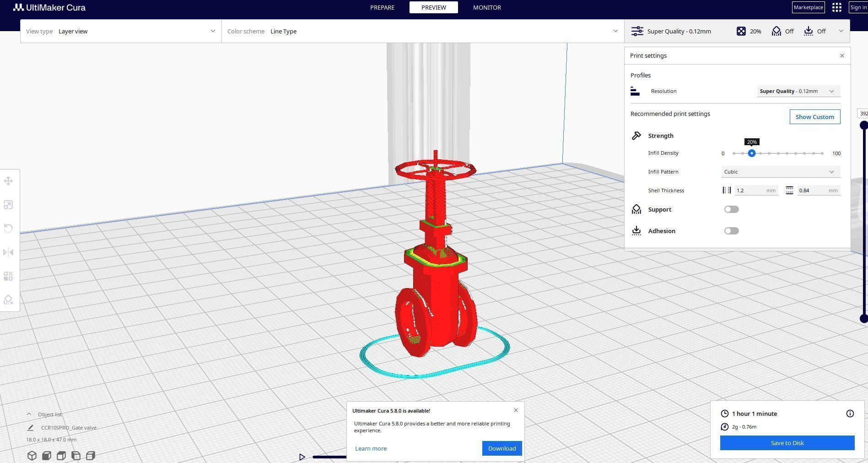This screenshot has height=463, width=868.
Task: Click the 18.0 x 18.0 x 47.0 mm dimensions
Action: pos(51,440)
